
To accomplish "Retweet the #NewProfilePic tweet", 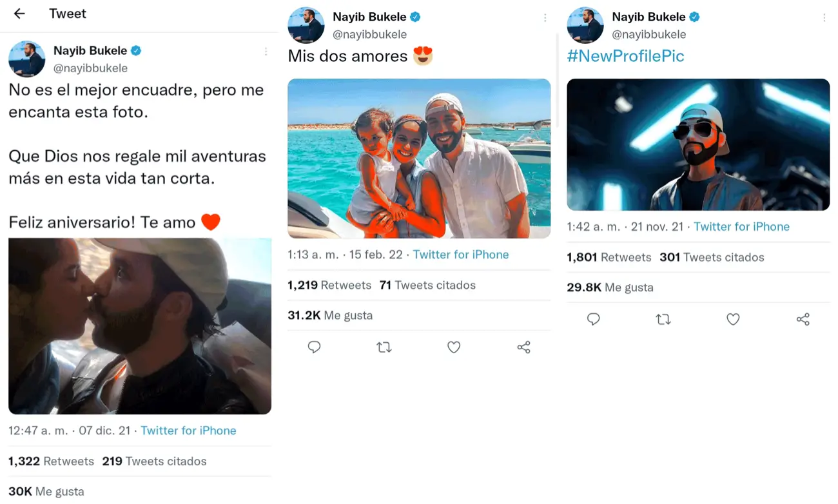I will click(663, 319).
